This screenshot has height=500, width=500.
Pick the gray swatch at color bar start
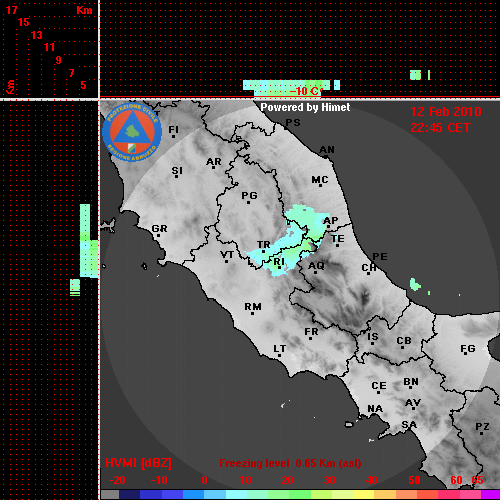tap(110, 495)
